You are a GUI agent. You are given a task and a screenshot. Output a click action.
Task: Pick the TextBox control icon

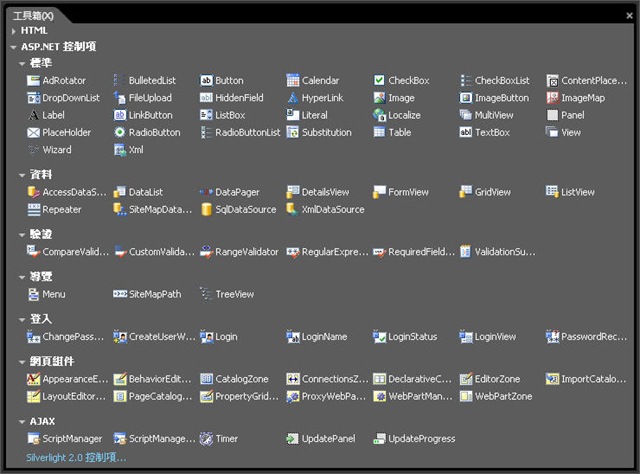tap(466, 132)
